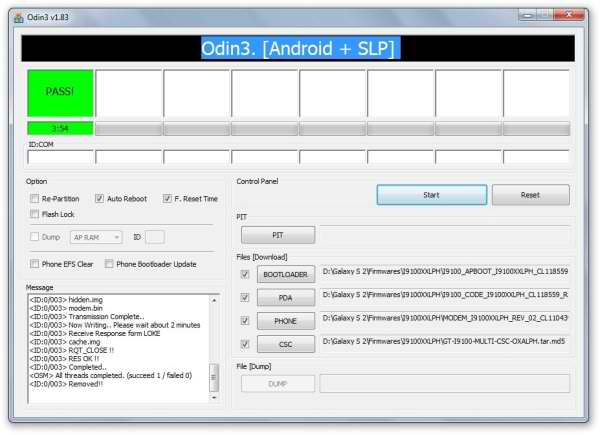The height and width of the screenshot is (435, 600).
Task: Click the green 3:54 progress bar
Action: click(x=60, y=129)
